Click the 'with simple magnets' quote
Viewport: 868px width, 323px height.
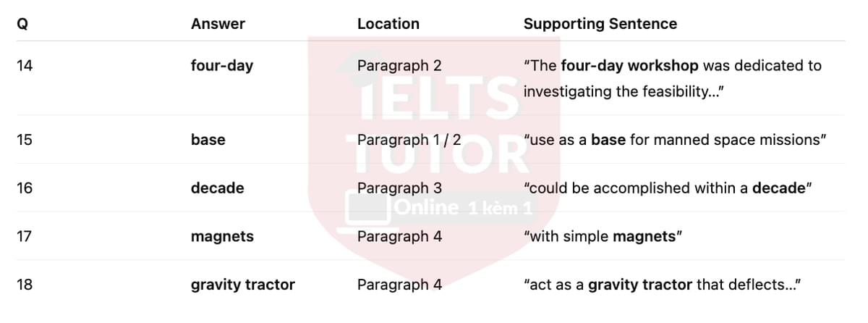click(603, 237)
